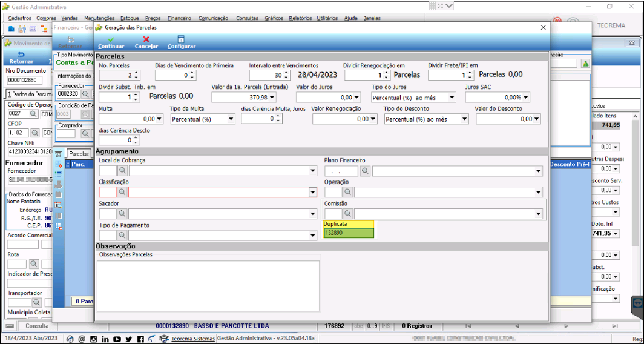This screenshot has height=344, width=644.
Task: Click the Facebook icon in status bar
Action: coord(140,339)
